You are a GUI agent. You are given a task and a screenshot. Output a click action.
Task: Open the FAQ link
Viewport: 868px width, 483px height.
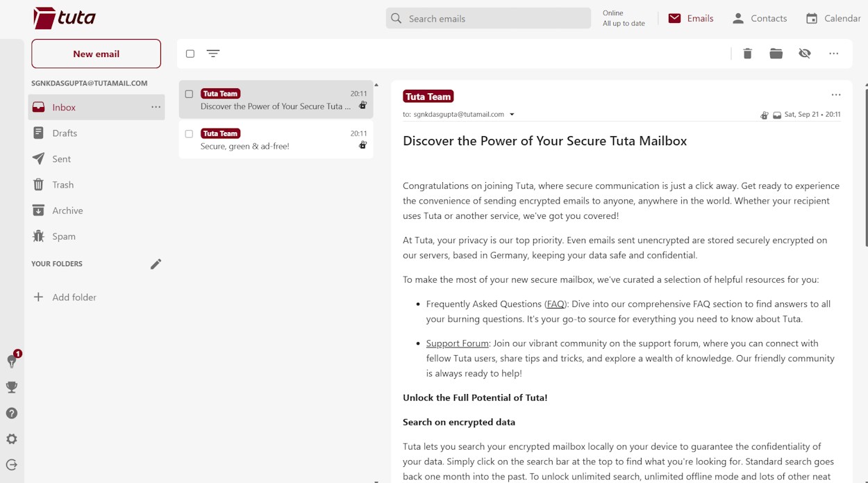[556, 304]
